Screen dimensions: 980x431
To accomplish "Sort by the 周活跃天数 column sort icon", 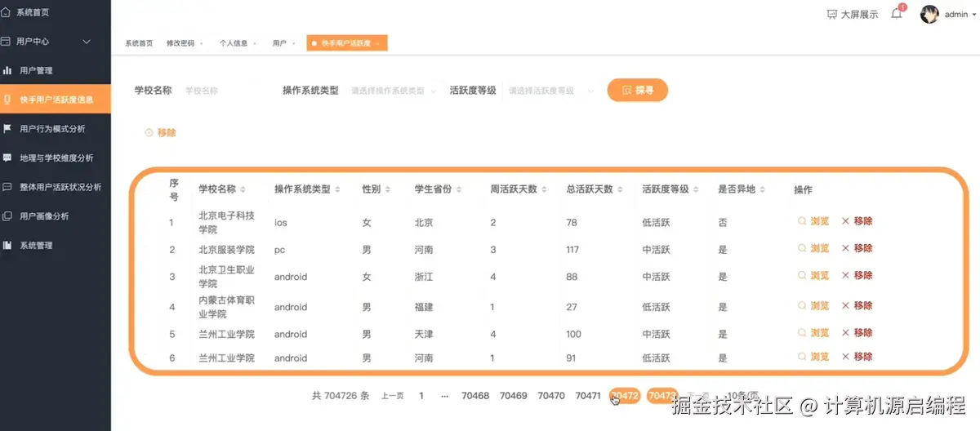I will (x=544, y=189).
